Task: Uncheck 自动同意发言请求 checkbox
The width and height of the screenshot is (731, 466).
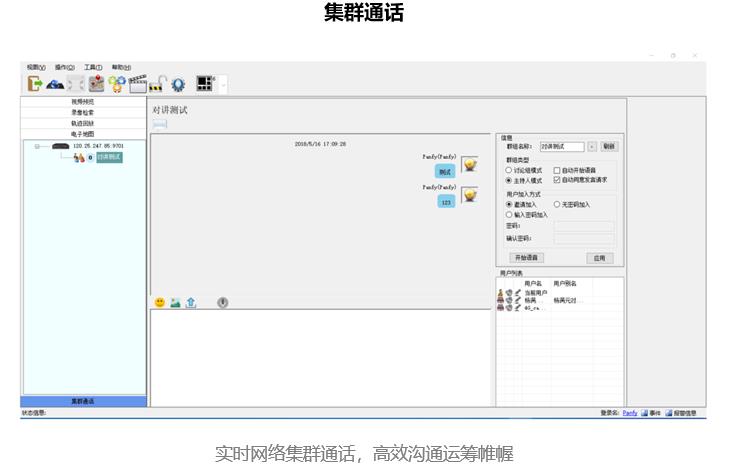Action: tap(557, 180)
